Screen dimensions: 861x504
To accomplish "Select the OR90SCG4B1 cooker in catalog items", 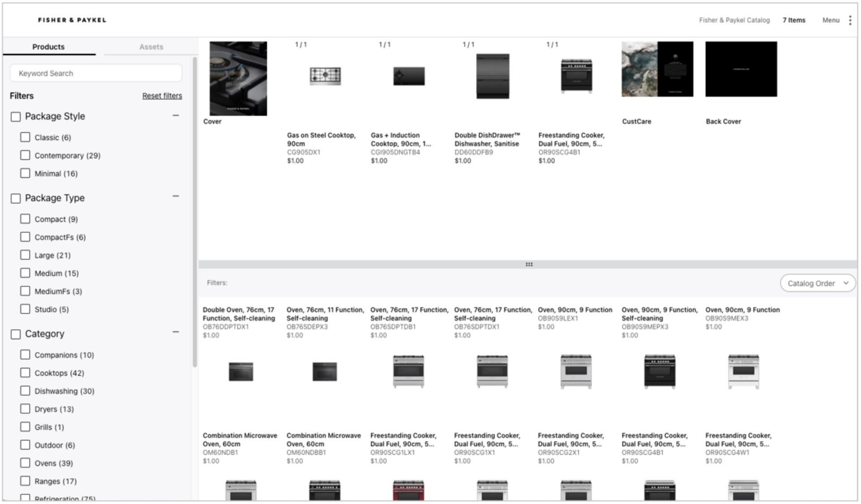I will click(x=577, y=76).
